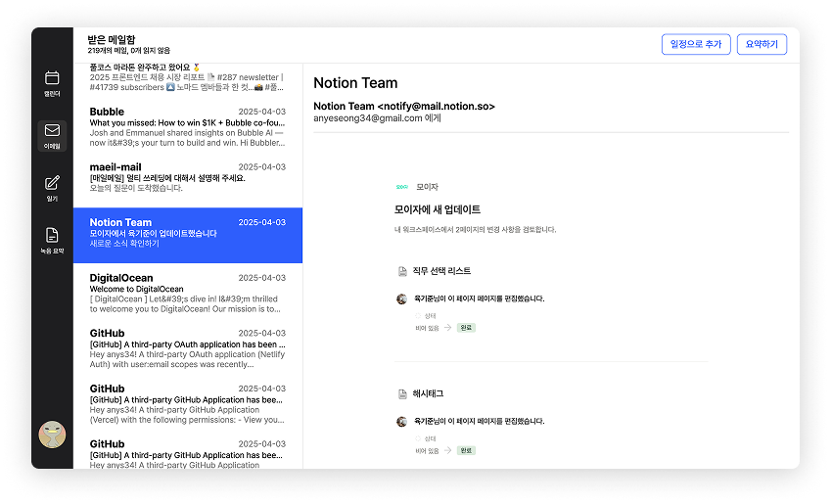Click the 2025-04-03 date on the DigitalOcean email
The width and height of the screenshot is (831, 504).
coord(261,278)
